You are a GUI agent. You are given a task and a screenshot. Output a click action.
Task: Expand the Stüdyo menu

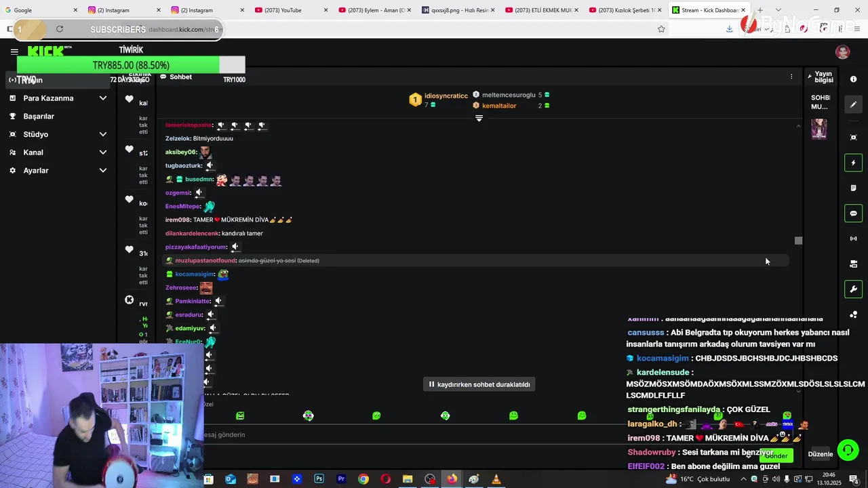[58, 134]
